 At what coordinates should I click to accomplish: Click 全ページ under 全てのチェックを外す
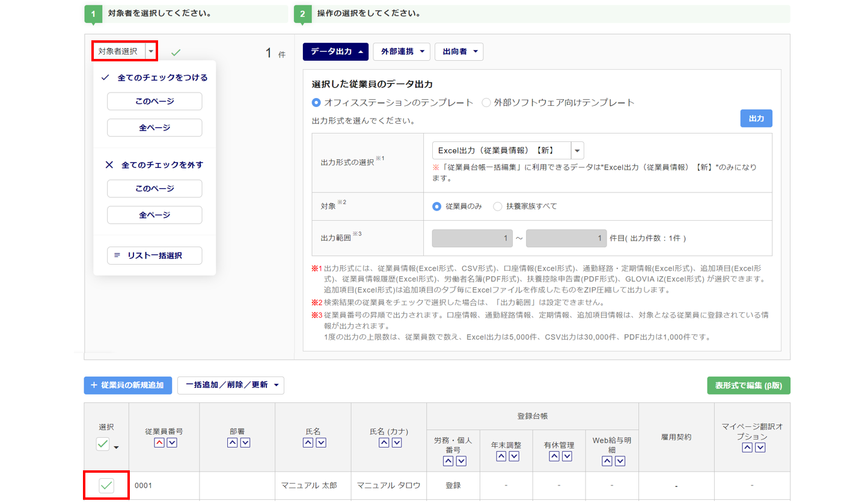pos(154,215)
